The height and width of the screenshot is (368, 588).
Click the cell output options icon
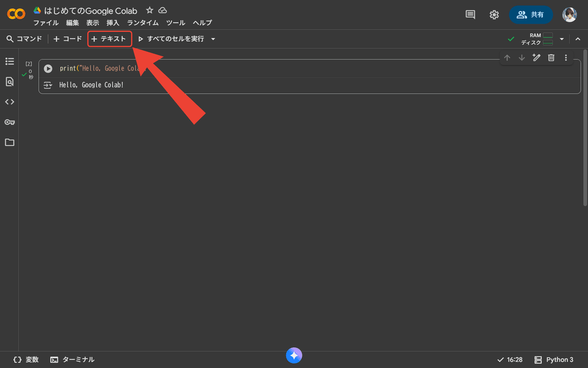[x=48, y=85]
